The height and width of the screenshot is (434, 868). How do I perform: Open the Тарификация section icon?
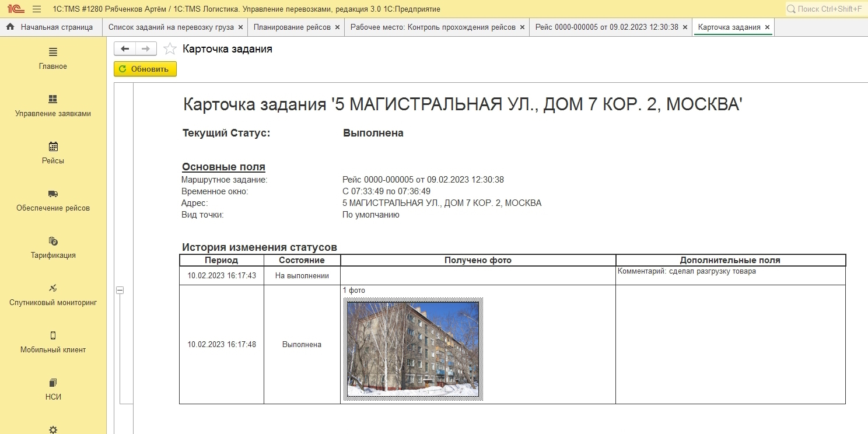53,241
